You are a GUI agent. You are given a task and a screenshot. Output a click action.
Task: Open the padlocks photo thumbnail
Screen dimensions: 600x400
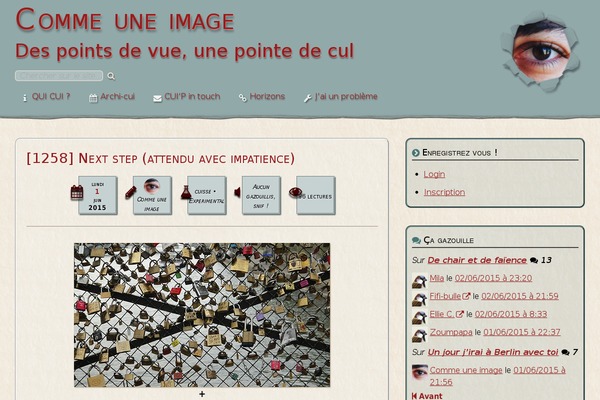202,315
